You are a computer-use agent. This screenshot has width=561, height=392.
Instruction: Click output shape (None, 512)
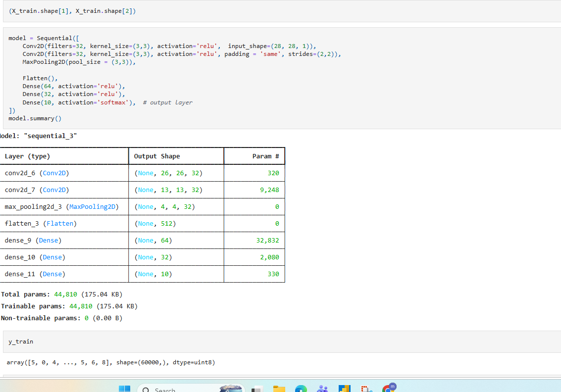point(155,224)
